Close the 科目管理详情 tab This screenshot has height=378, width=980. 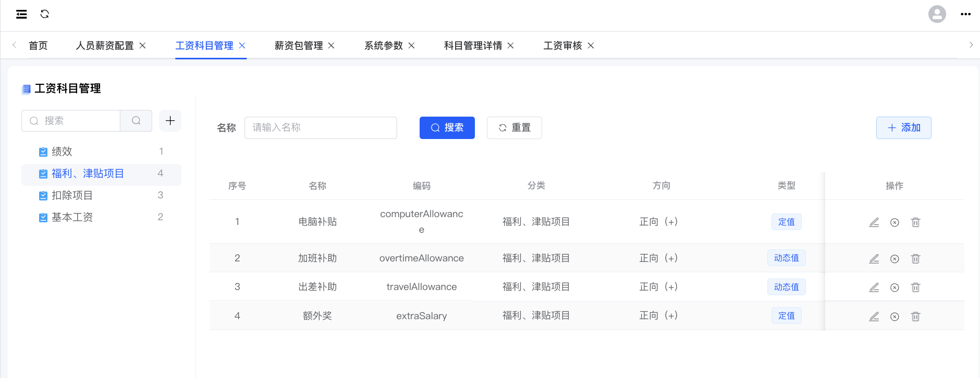[x=510, y=46]
